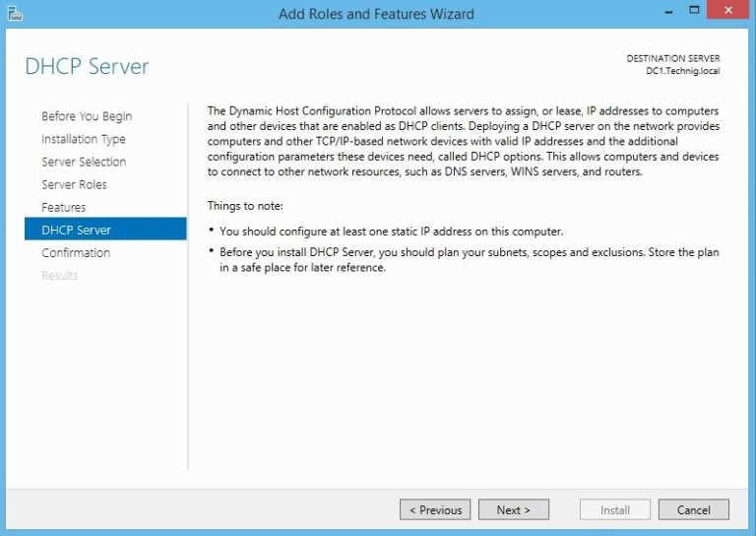Click the wizard icon in the title bar
The width and height of the screenshot is (756, 536).
[x=15, y=13]
